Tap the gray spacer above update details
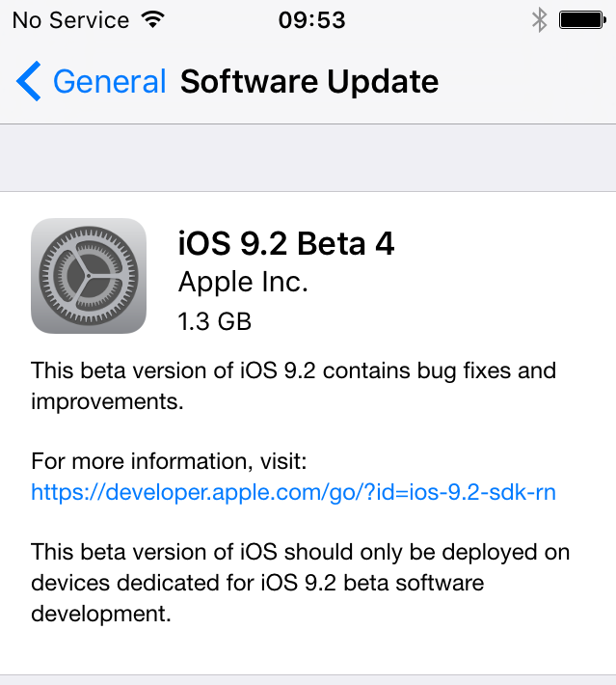Image resolution: width=616 pixels, height=685 pixels. click(308, 158)
